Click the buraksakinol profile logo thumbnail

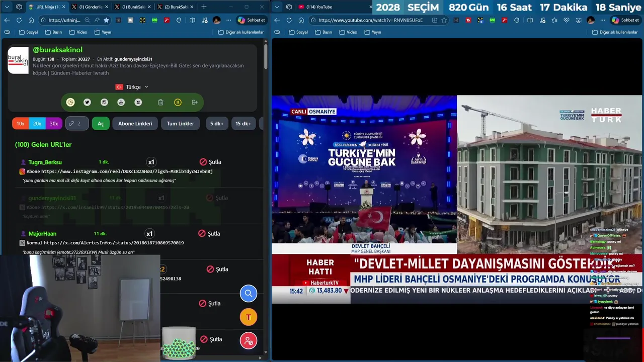(18, 60)
